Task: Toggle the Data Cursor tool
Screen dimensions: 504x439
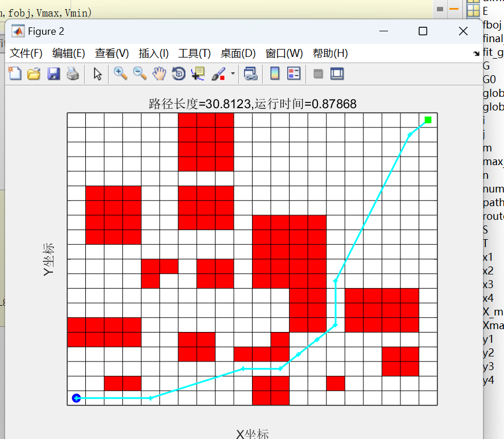Action: coord(198,73)
